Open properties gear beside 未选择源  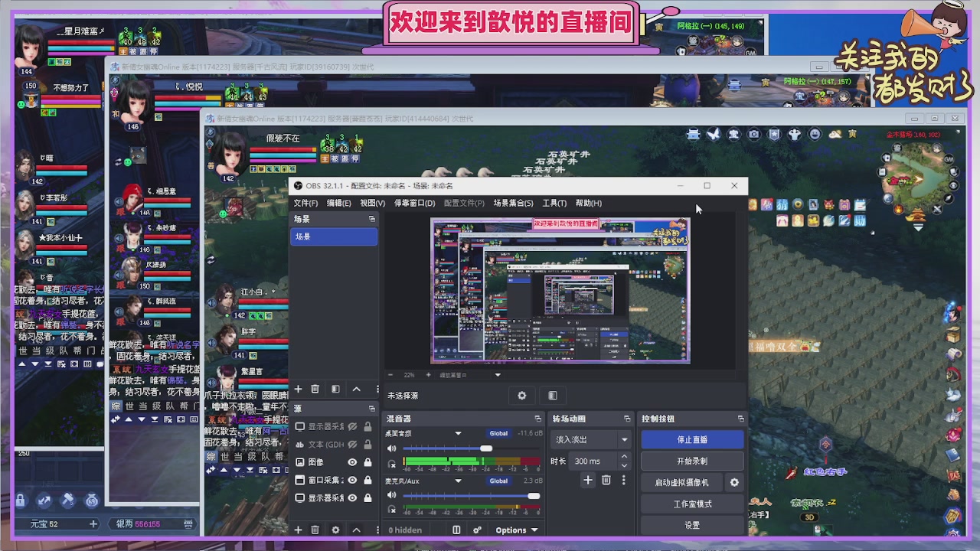pos(522,396)
